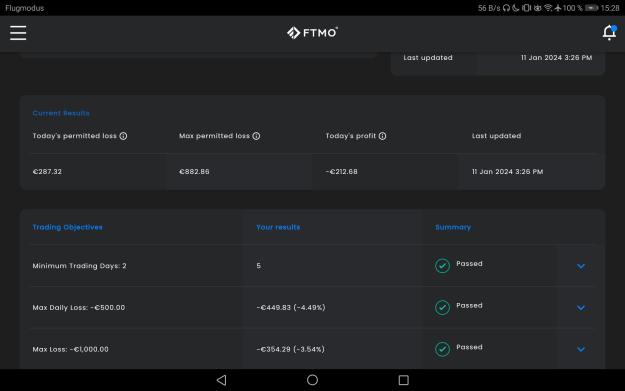The height and width of the screenshot is (391, 625).
Task: Select the Current Results heading
Action: (61, 113)
